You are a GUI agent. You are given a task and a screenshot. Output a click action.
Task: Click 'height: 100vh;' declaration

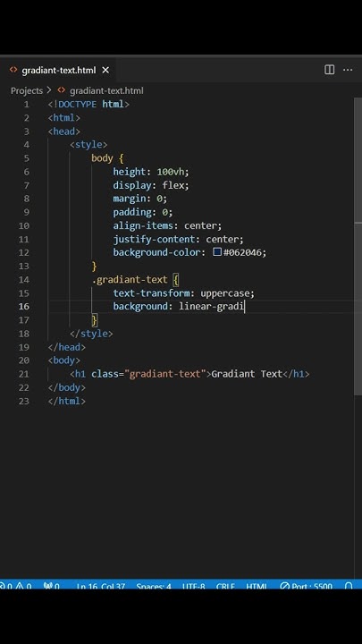pos(151,172)
